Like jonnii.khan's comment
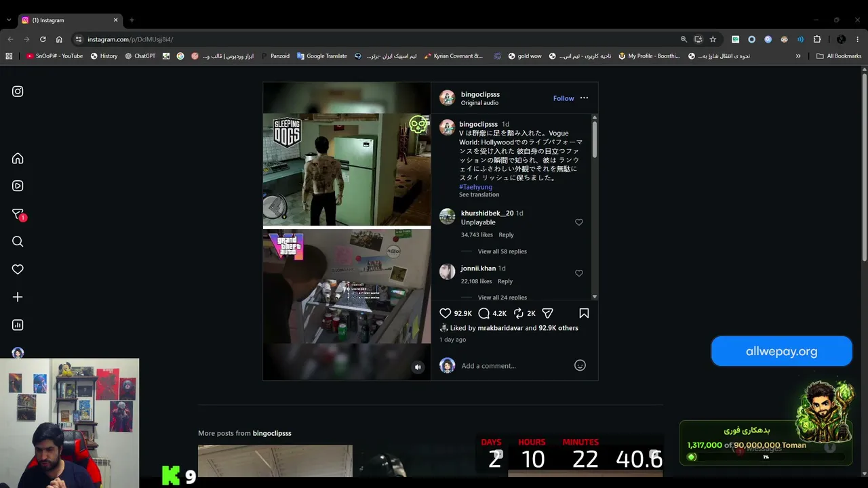 (x=578, y=273)
